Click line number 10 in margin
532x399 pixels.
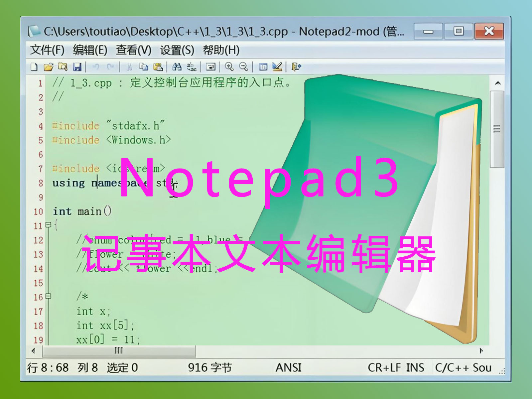pos(38,212)
